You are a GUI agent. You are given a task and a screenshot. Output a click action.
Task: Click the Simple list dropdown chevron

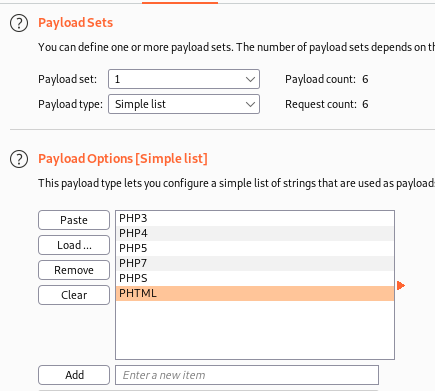tap(250, 104)
